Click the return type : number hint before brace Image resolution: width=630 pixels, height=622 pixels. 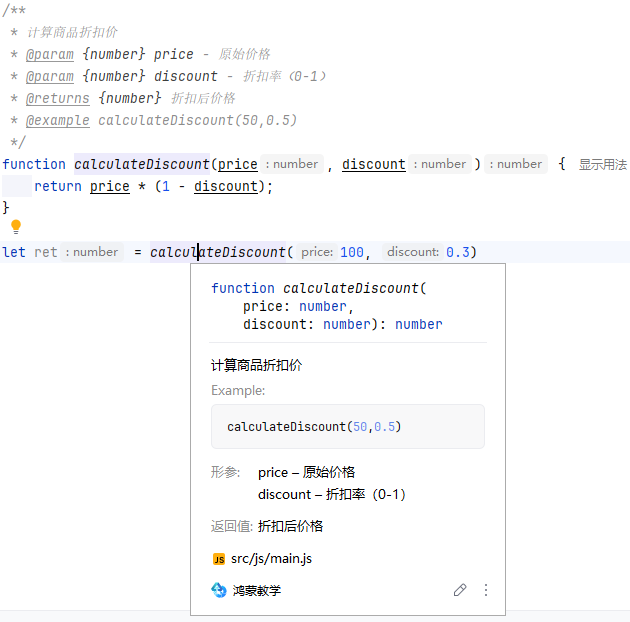point(516,164)
